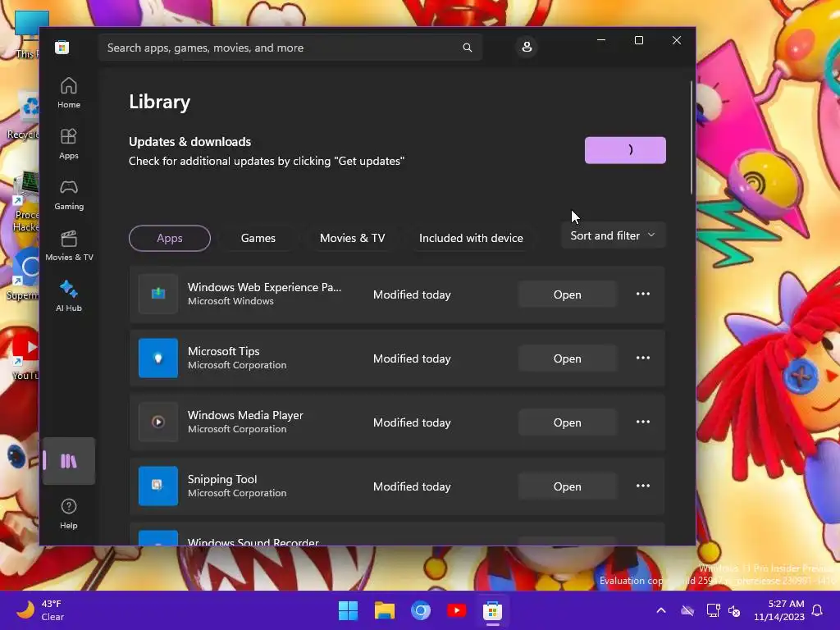Open Movies & TV in sidebar

tap(69, 245)
